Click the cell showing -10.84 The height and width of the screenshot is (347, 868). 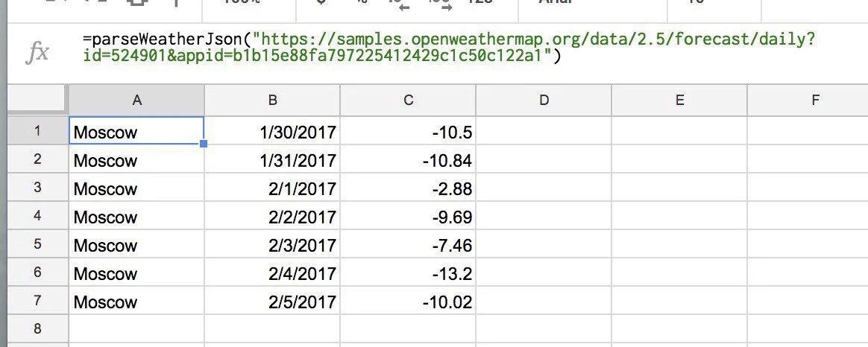[408, 161]
